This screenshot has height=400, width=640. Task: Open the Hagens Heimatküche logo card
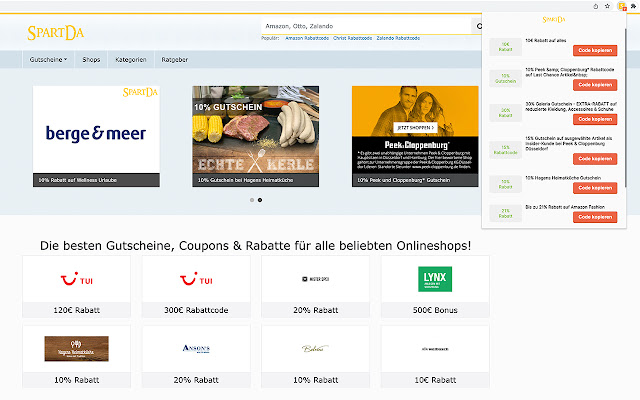[76, 349]
